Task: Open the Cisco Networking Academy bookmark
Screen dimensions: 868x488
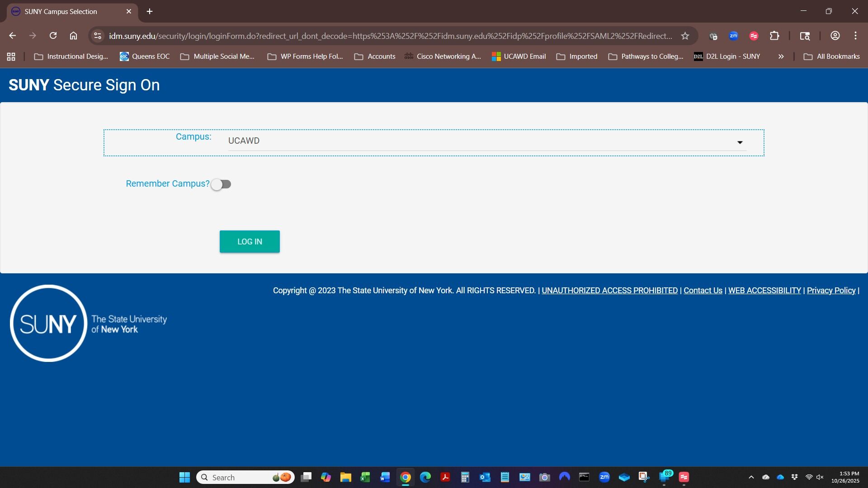Action: [x=443, y=56]
